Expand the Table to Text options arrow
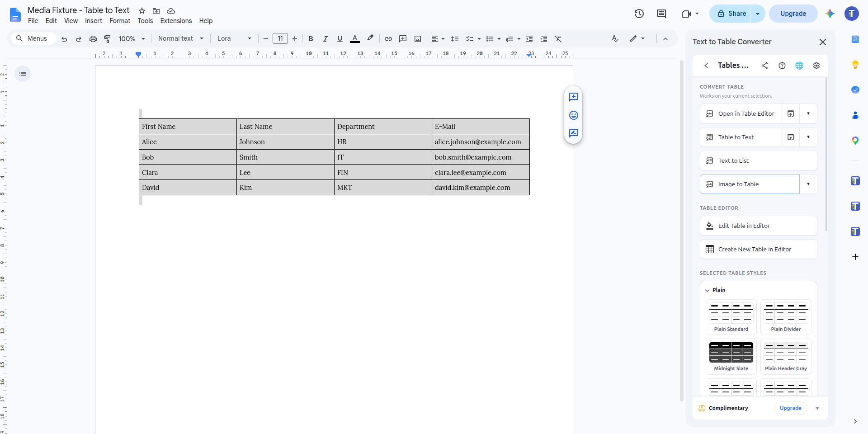 [808, 137]
